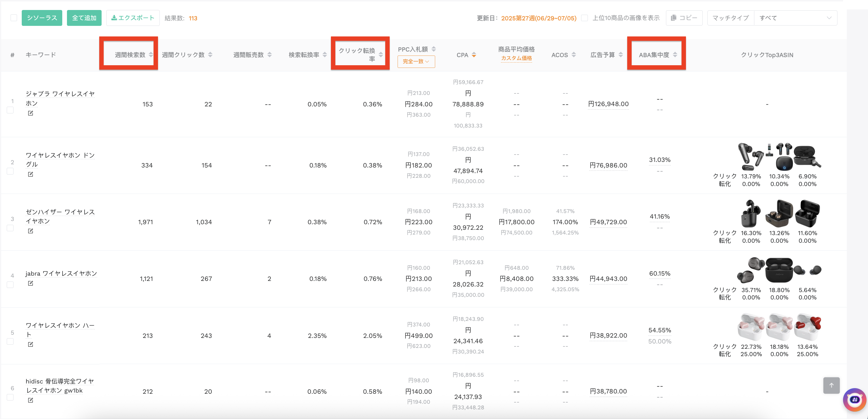
Task: Open keyword link ゼンハイザー ワイヤレスイヤホン
Action: (x=60, y=217)
